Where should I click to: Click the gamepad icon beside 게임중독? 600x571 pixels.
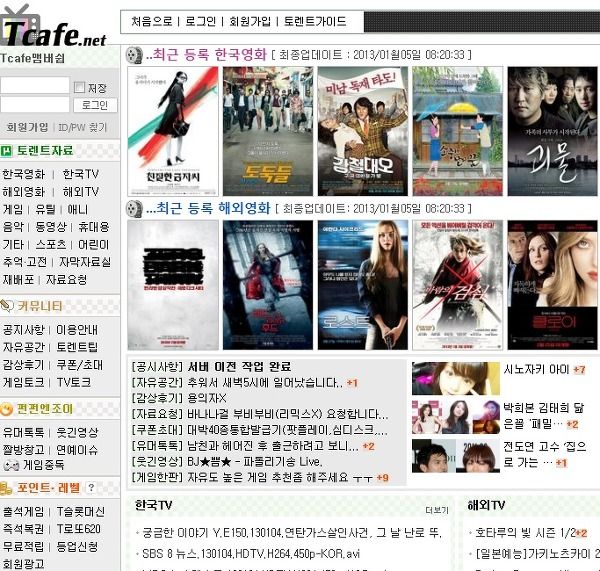pyautogui.click(x=11, y=465)
